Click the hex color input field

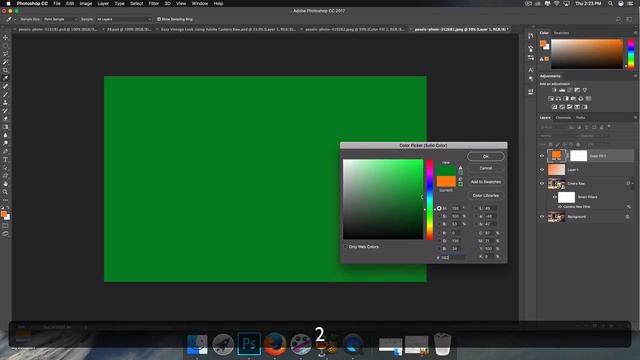[x=453, y=258]
